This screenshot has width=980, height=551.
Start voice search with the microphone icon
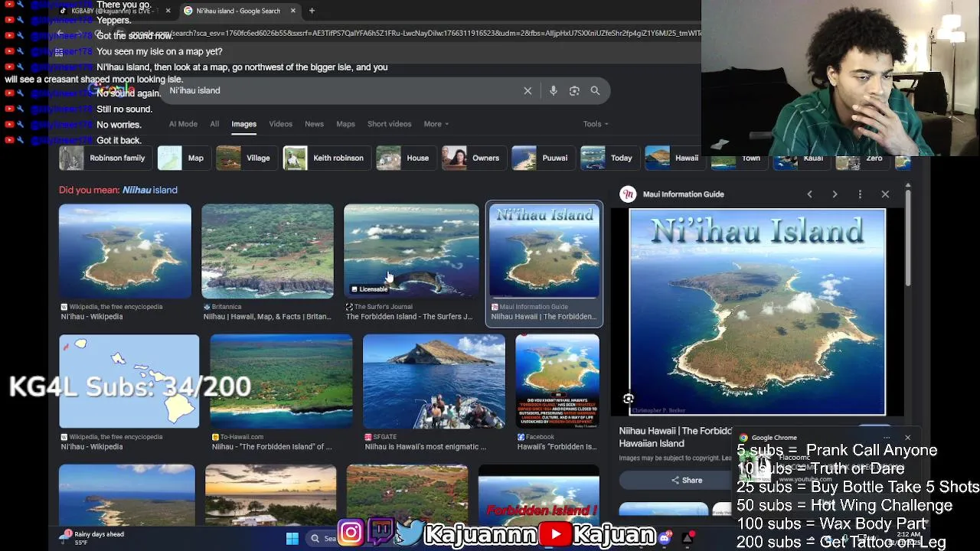coord(554,90)
